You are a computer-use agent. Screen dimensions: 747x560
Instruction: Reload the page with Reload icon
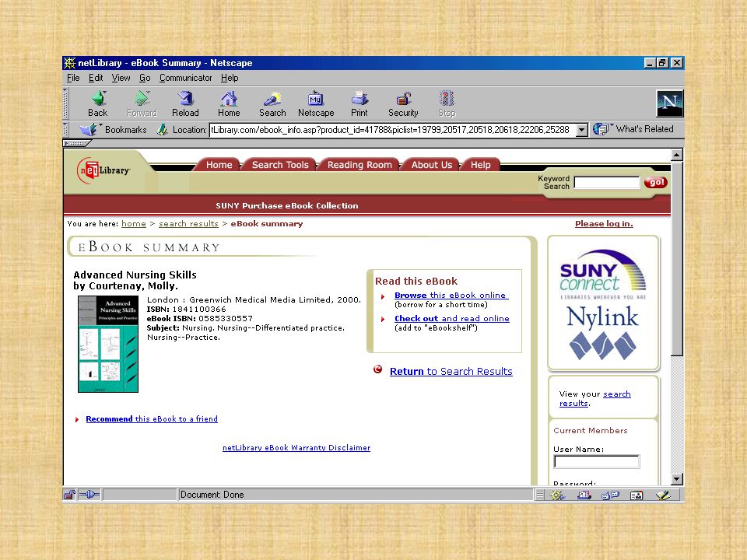click(x=185, y=103)
